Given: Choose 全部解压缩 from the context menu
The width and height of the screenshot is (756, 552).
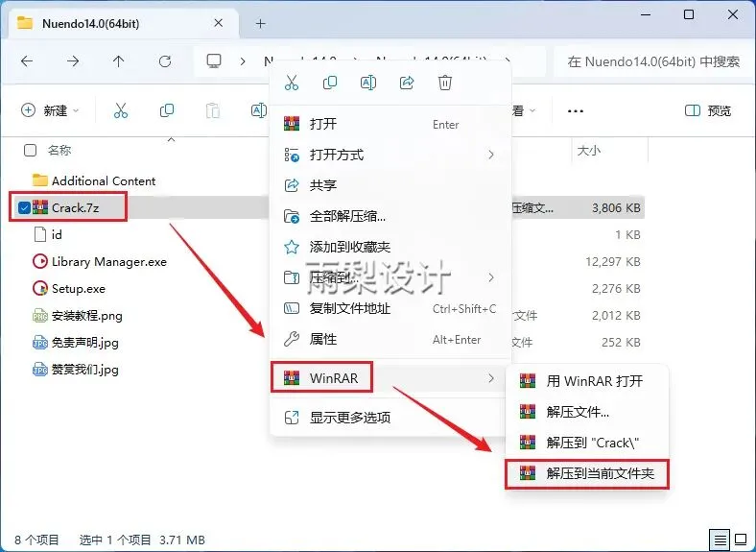Looking at the screenshot, I should (x=390, y=216).
